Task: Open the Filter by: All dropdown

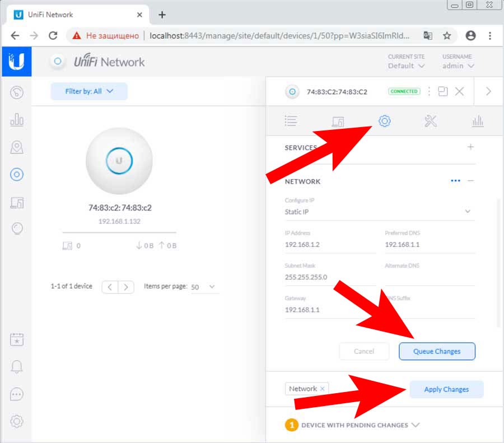Action: tap(89, 91)
